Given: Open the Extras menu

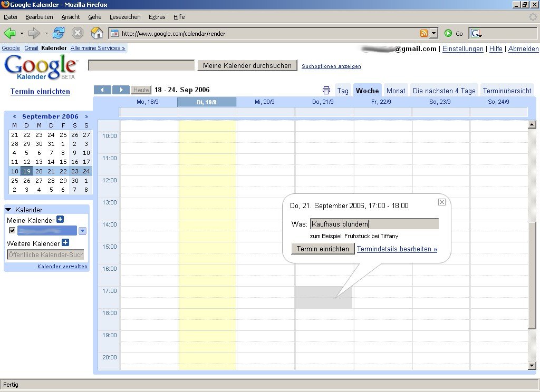Looking at the screenshot, I should pos(157,17).
